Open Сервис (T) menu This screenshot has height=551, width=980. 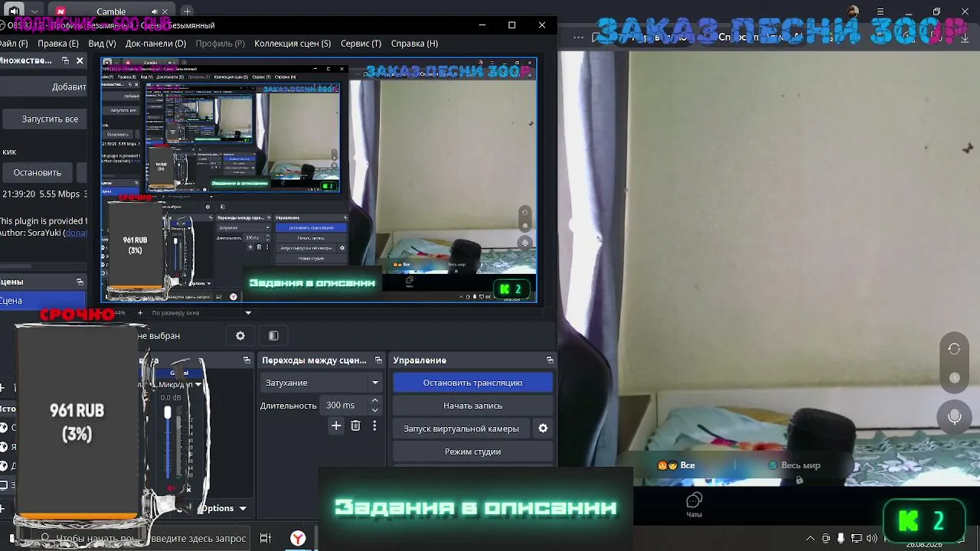pos(361,44)
